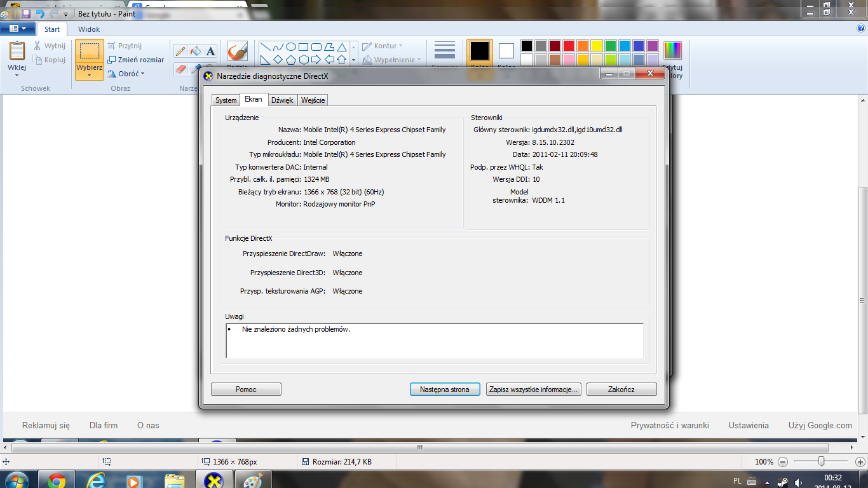
Task: Pick the right triangle shape
Action: pos(265,60)
